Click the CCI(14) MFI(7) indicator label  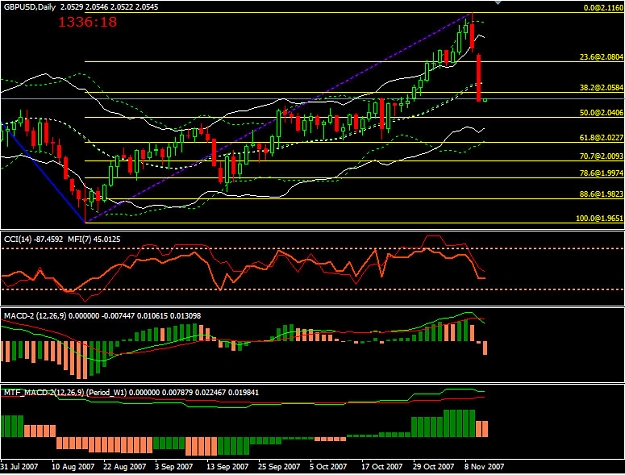point(62,239)
